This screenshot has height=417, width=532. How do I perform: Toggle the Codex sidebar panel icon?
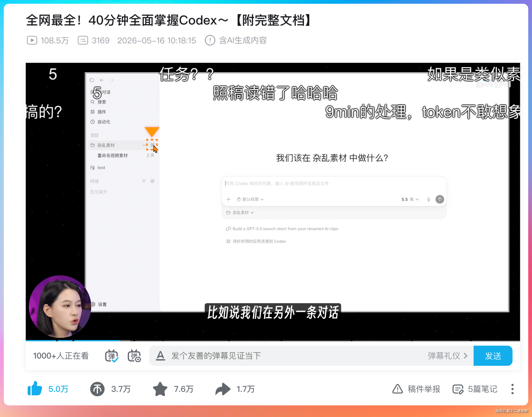[92, 80]
